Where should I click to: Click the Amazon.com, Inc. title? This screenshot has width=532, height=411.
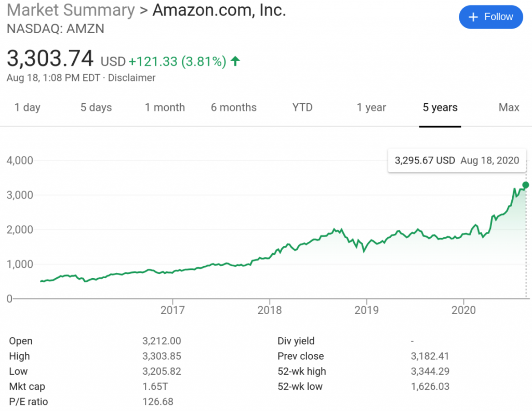click(219, 10)
